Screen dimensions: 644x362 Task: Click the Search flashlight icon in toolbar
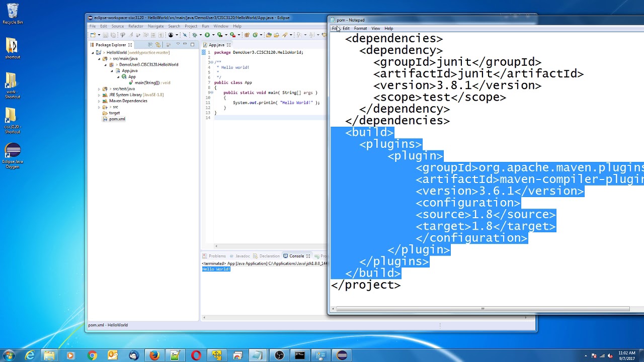(x=285, y=35)
